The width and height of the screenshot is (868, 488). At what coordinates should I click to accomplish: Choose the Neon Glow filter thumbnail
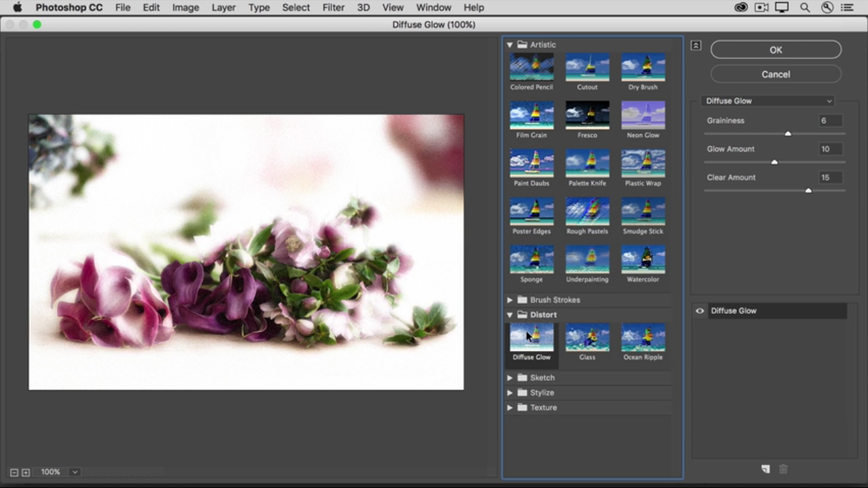click(x=643, y=116)
